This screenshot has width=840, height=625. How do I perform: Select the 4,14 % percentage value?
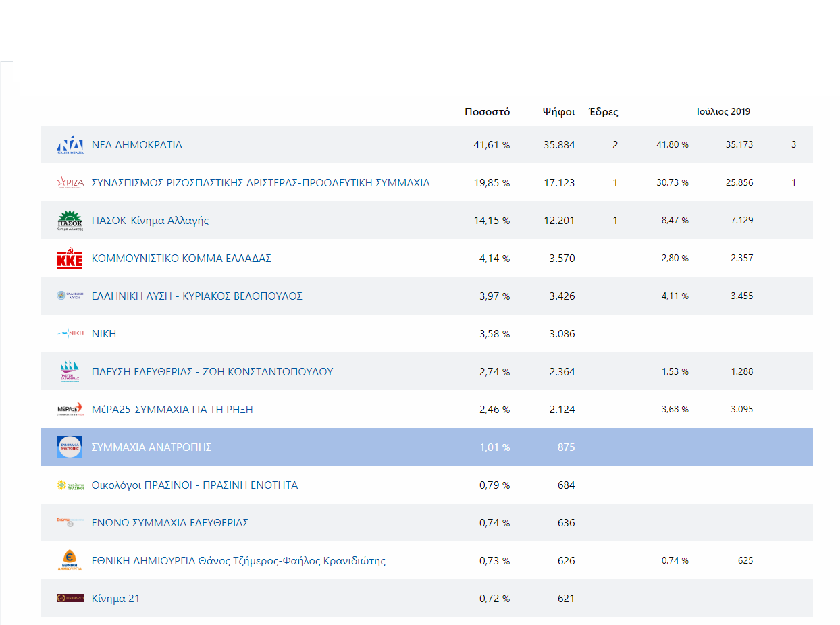(x=495, y=259)
